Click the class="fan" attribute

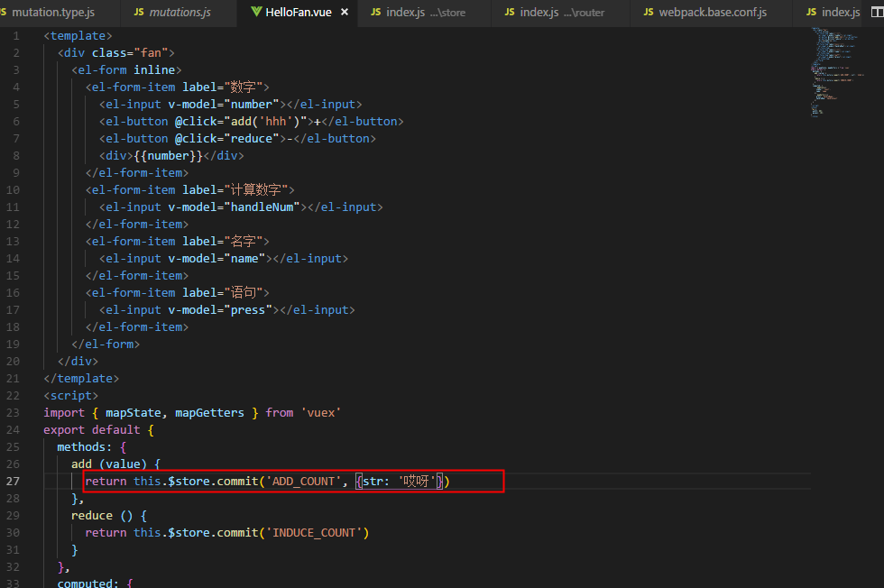[130, 53]
